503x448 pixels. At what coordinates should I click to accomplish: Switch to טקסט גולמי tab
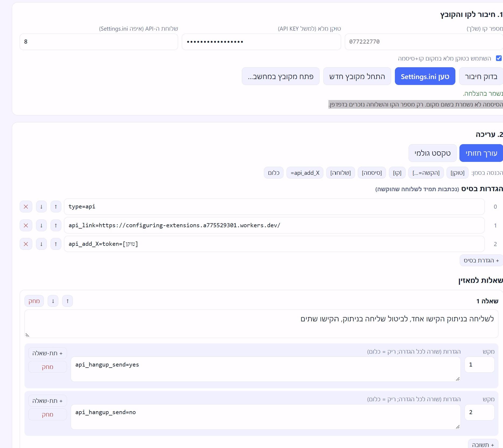point(433,153)
